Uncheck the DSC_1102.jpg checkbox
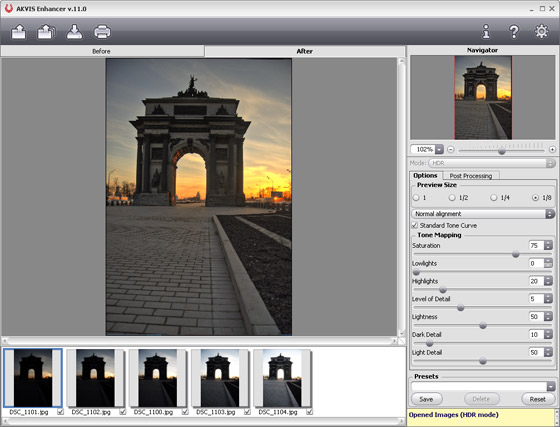Viewport: 560px width, 427px height. [123, 412]
